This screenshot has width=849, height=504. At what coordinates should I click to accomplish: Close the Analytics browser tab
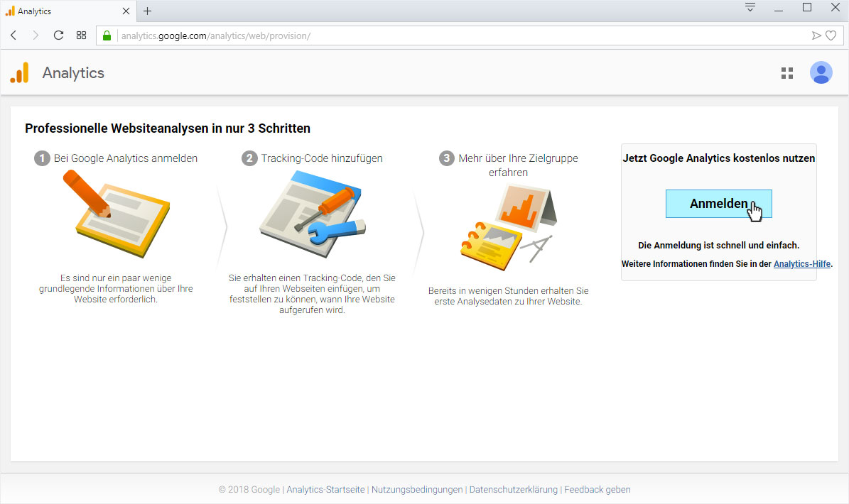click(x=126, y=11)
